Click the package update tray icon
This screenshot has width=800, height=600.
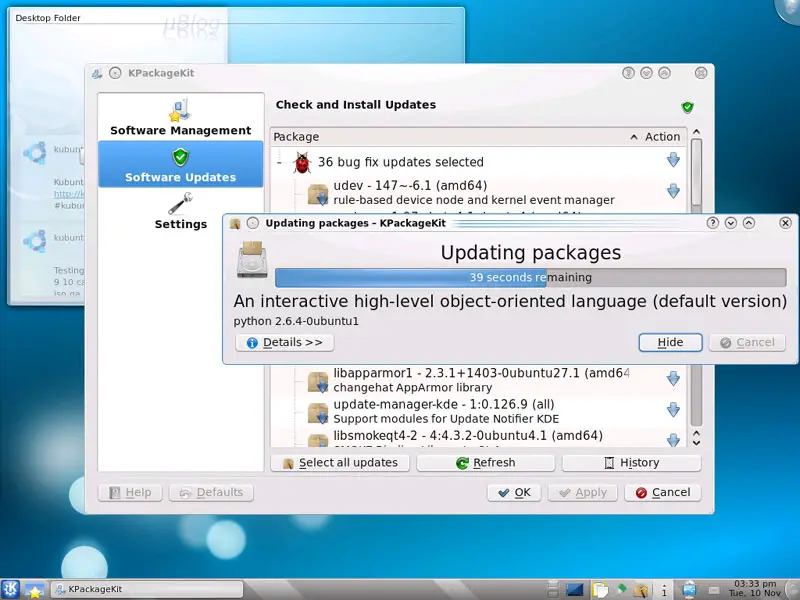click(641, 590)
